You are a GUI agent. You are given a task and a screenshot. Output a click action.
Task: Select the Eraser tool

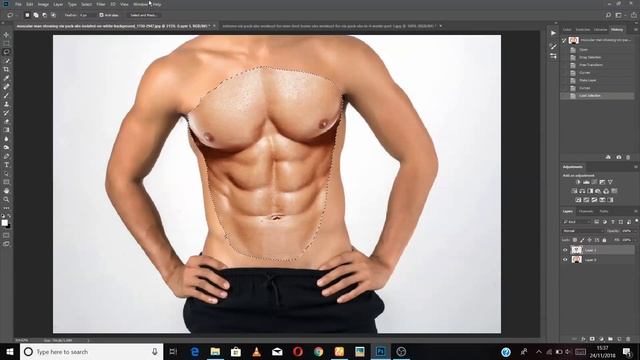pyautogui.click(x=6, y=121)
